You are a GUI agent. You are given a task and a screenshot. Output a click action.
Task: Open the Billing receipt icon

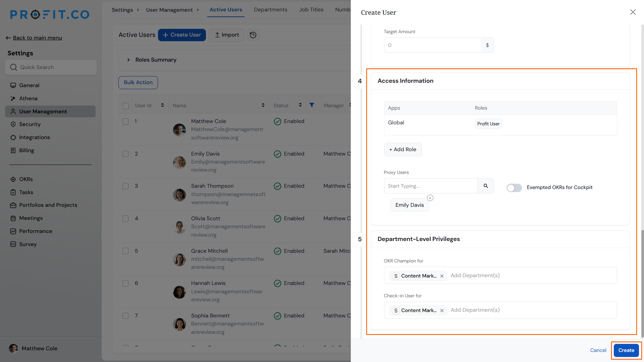[13, 150]
